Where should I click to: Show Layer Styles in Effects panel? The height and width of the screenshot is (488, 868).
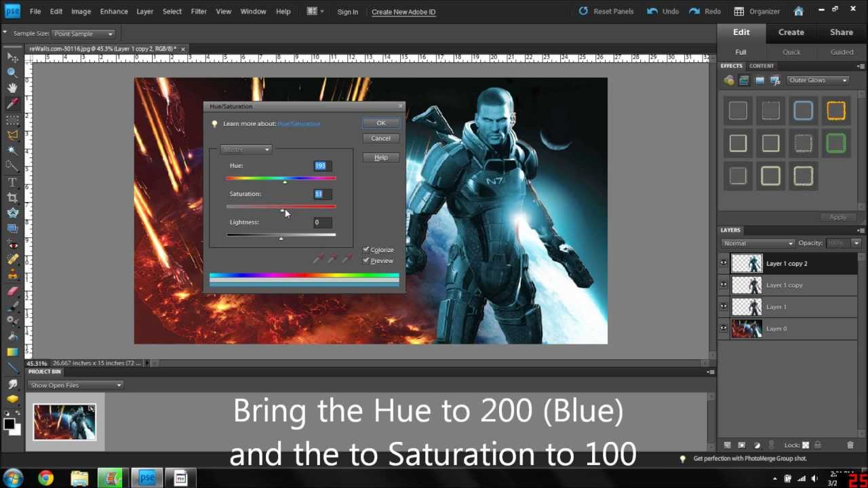tap(744, 80)
